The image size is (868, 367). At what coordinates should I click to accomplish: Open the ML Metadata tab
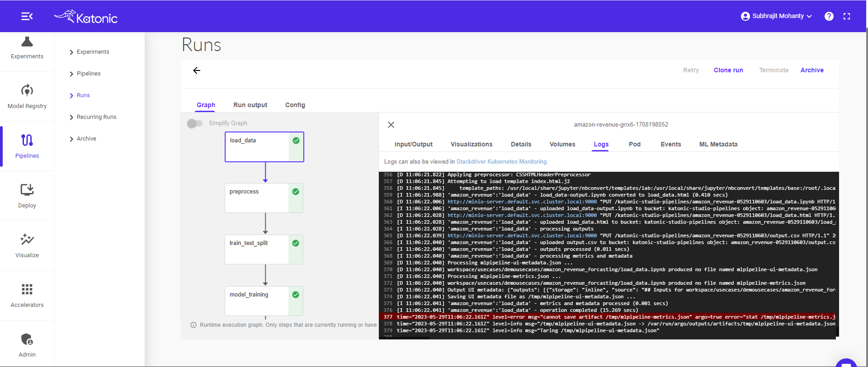718,144
